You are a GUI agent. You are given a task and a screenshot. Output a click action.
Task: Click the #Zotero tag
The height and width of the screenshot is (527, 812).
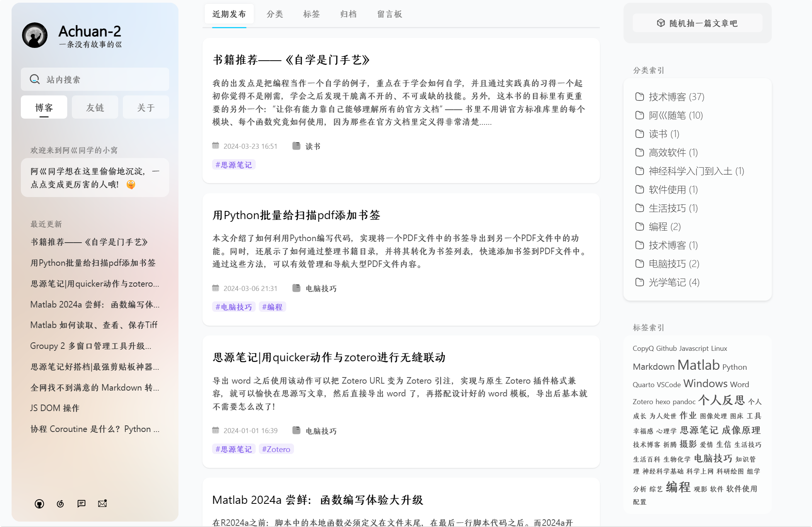[276, 449]
